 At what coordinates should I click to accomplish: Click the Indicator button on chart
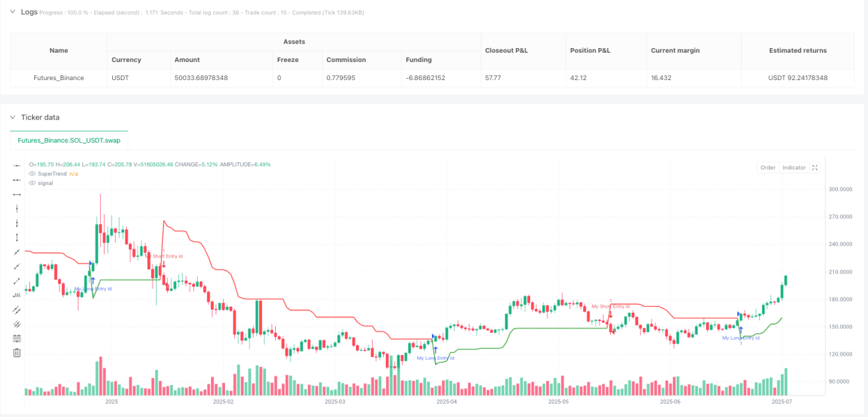[x=794, y=167]
